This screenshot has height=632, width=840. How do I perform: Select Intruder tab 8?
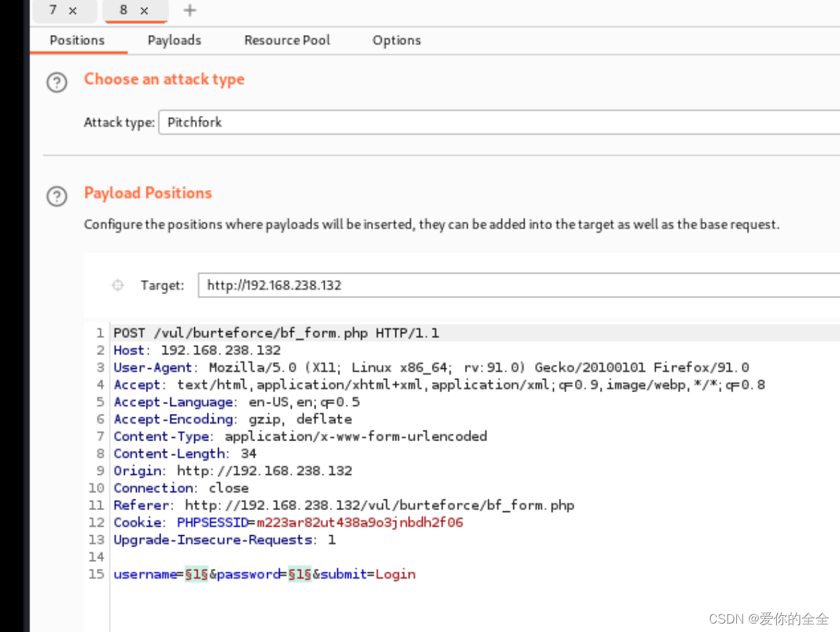point(123,11)
